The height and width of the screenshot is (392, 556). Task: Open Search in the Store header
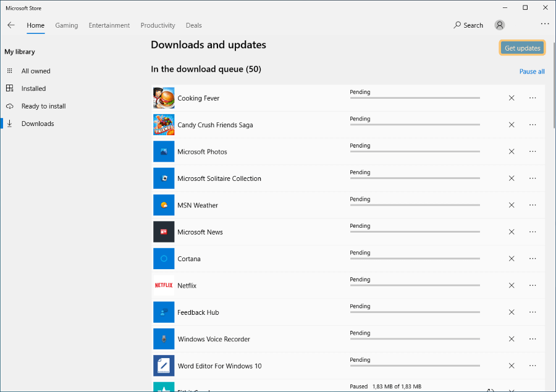click(468, 25)
